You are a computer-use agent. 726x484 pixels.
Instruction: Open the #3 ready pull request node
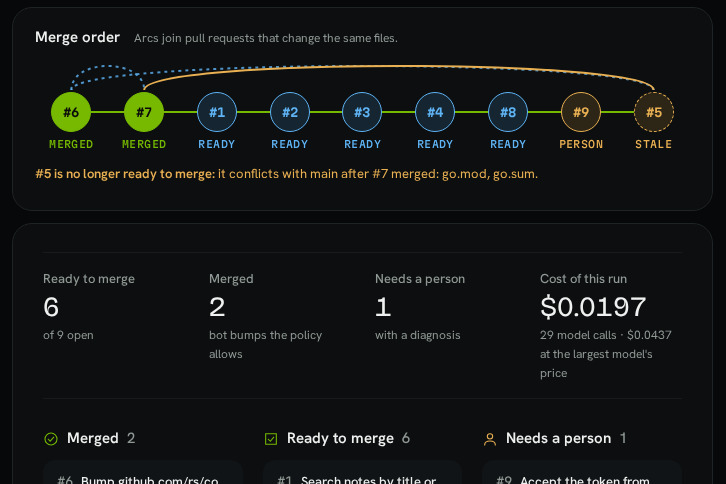(362, 112)
